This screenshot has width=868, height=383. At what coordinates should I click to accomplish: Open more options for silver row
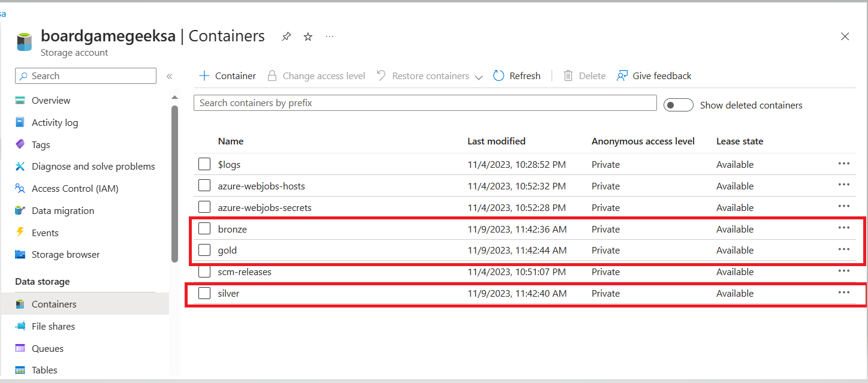pos(844,292)
